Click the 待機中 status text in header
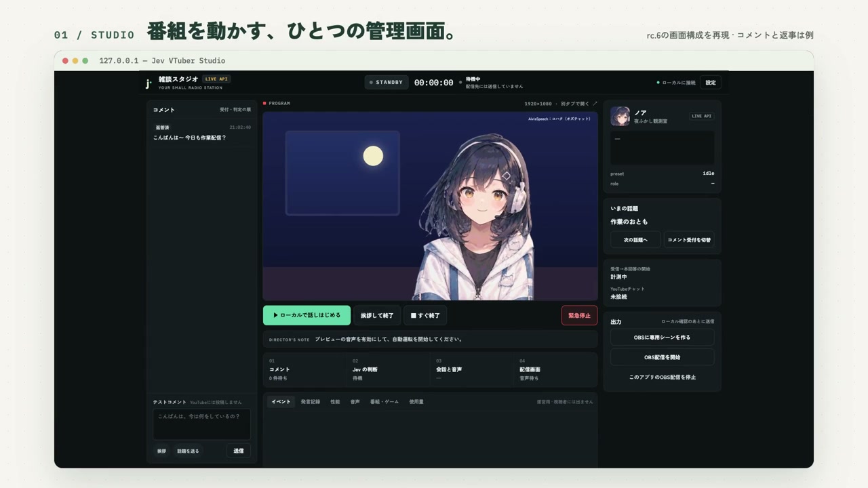 click(473, 79)
